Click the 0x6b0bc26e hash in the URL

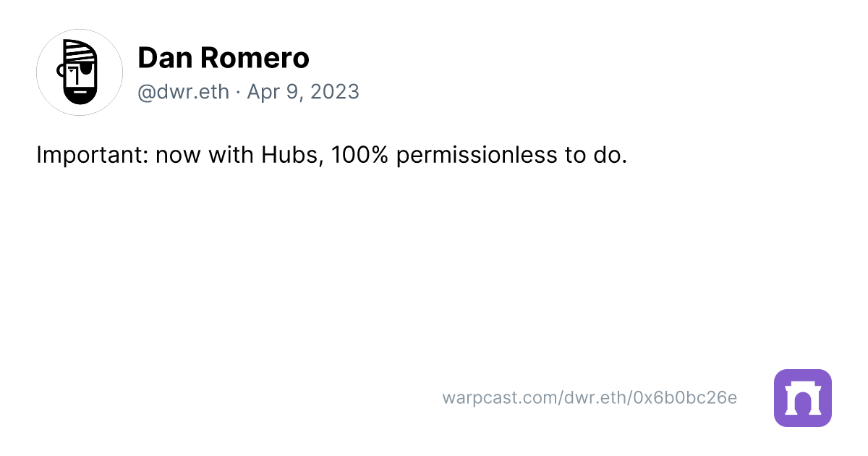685,397
